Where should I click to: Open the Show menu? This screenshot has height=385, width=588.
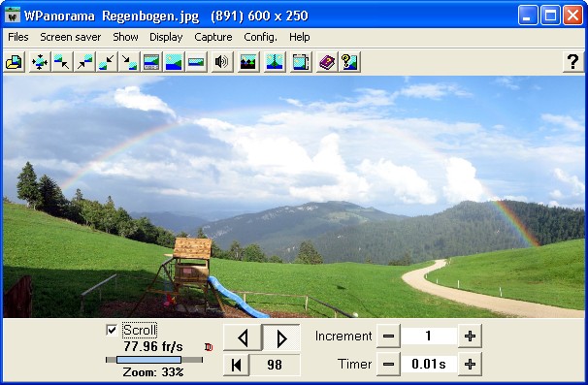125,37
